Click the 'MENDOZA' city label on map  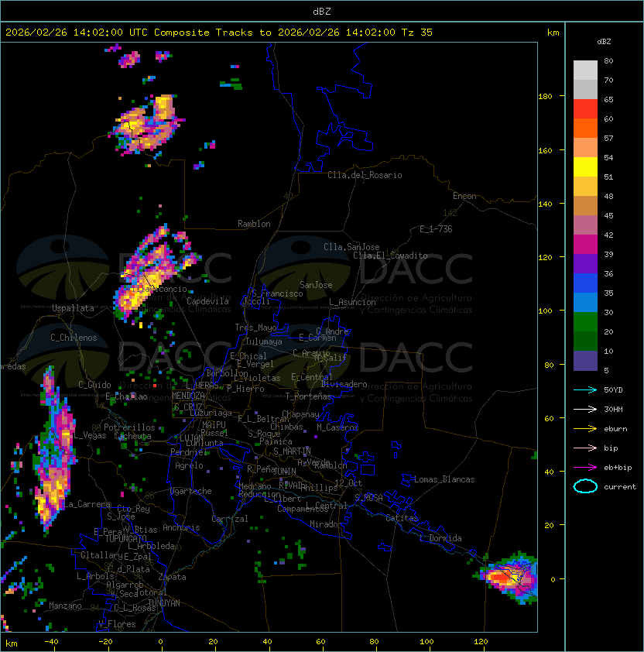[188, 396]
